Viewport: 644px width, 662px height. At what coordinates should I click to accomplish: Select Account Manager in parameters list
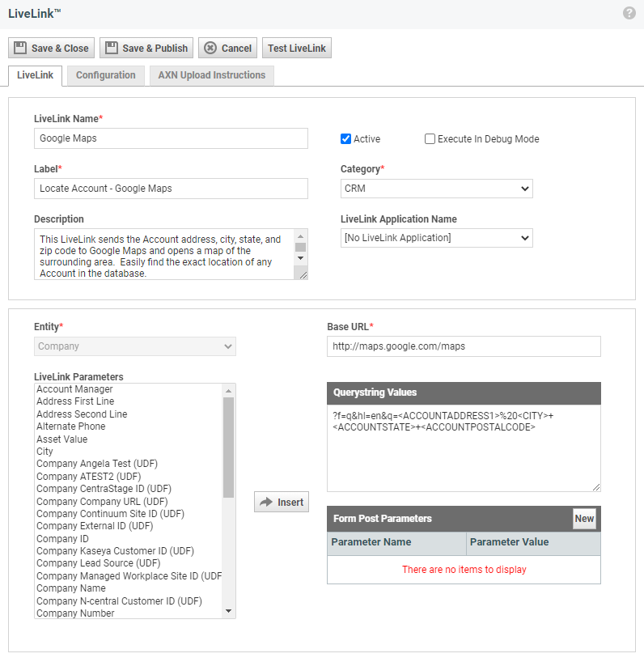coord(129,388)
